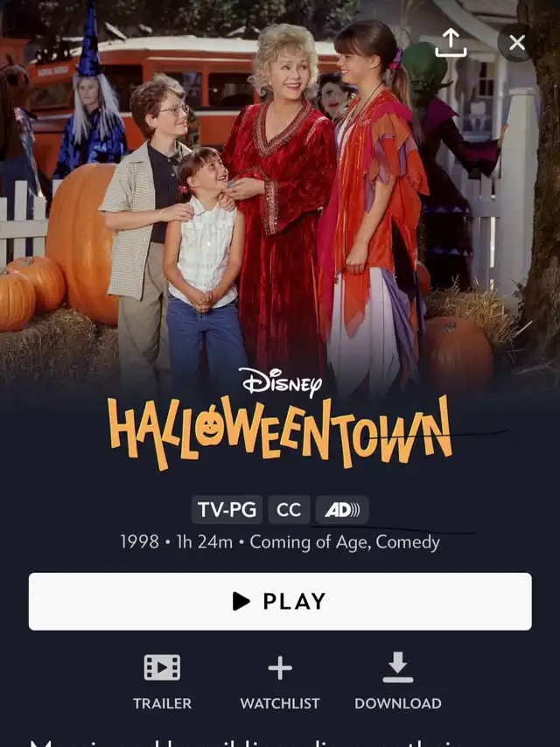Open the trailer film-strip icon
The width and height of the screenshot is (560, 747).
[x=162, y=667]
